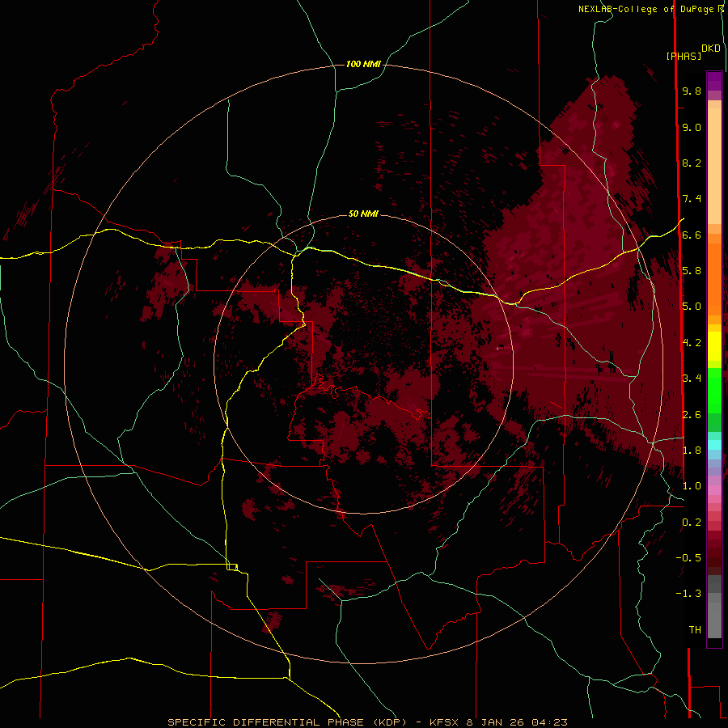Pick the gray bottom segment of color bar

(714, 617)
